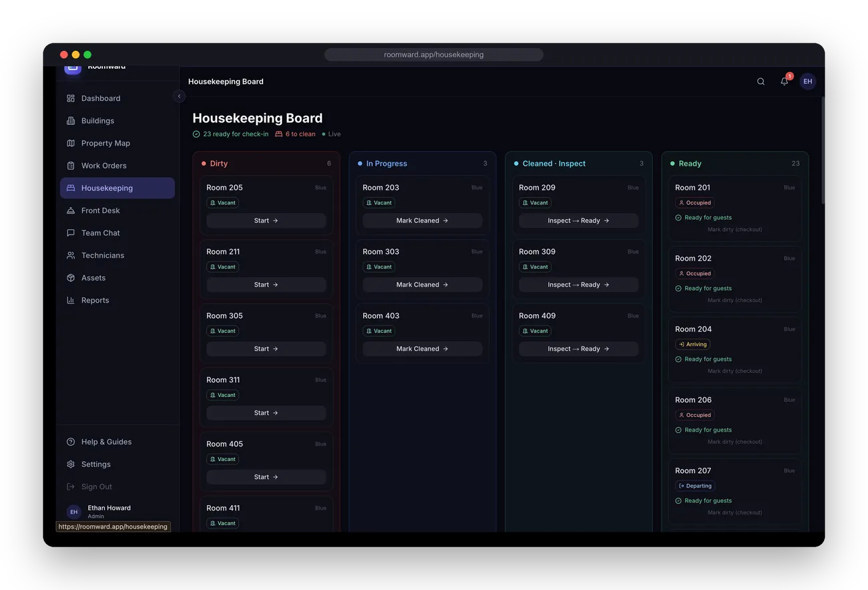The image size is (868, 590).
Task: Click the page vertical scrollbar
Action: tap(823, 150)
